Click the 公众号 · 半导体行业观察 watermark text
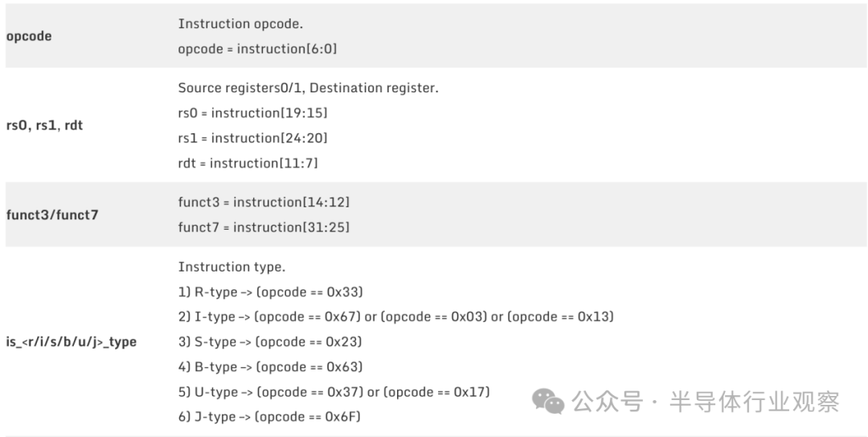This screenshot has width=868, height=437. pyautogui.click(x=706, y=402)
